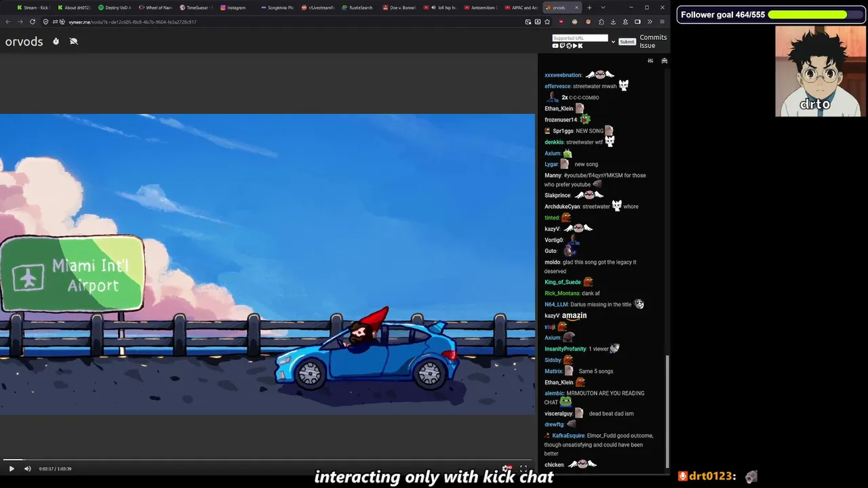Click the YouTube platform icon
Screen dimensions: 868x488
555,46
